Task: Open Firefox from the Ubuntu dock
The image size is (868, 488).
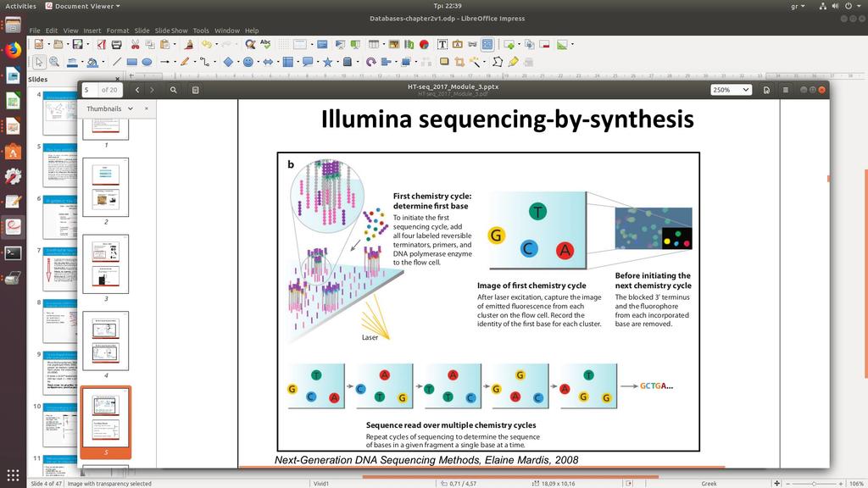Action: pyautogui.click(x=13, y=50)
